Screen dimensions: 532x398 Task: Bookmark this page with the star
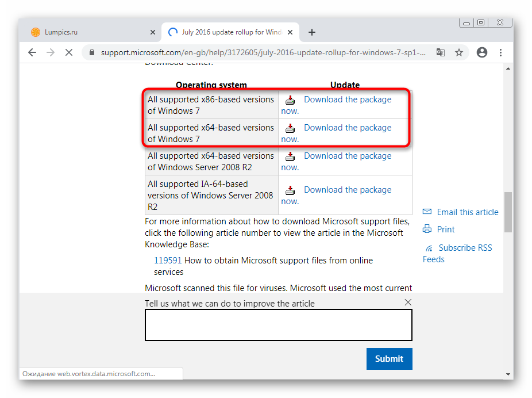tap(458, 52)
